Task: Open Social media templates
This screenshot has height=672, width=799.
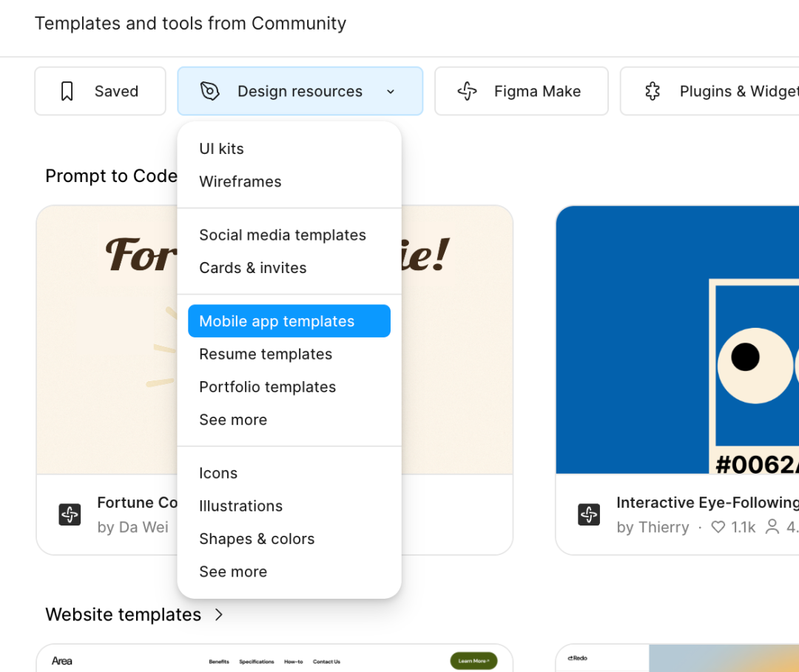Action: click(289, 235)
